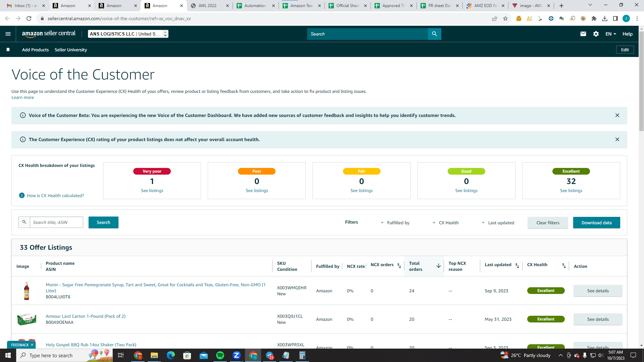Viewport: 644px width, 362px height.
Task: Switch to the PR sheet tab
Action: (x=440, y=6)
